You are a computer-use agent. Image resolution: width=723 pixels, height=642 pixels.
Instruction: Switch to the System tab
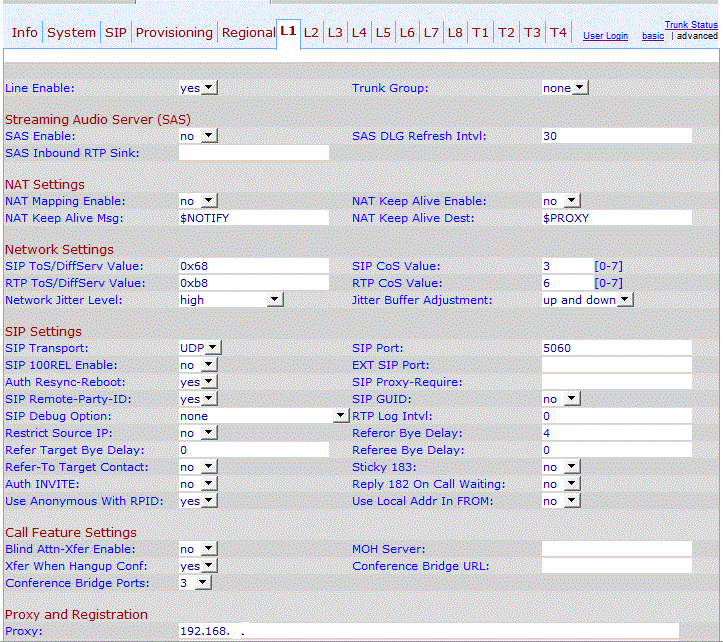point(72,33)
